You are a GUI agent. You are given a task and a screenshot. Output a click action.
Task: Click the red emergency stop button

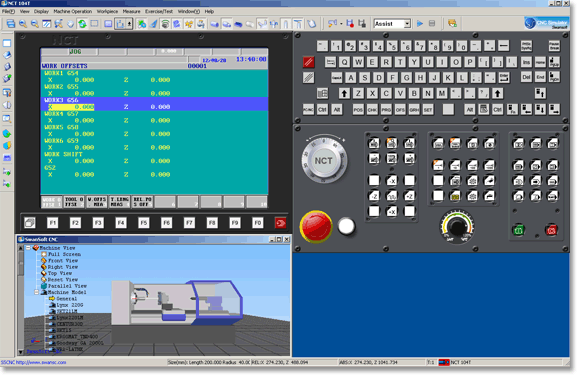coord(316,226)
